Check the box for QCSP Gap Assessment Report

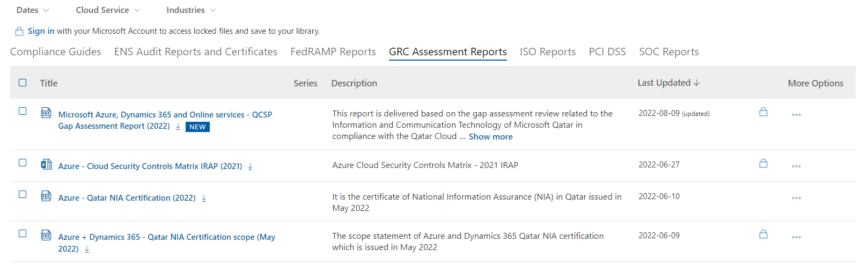(x=23, y=111)
